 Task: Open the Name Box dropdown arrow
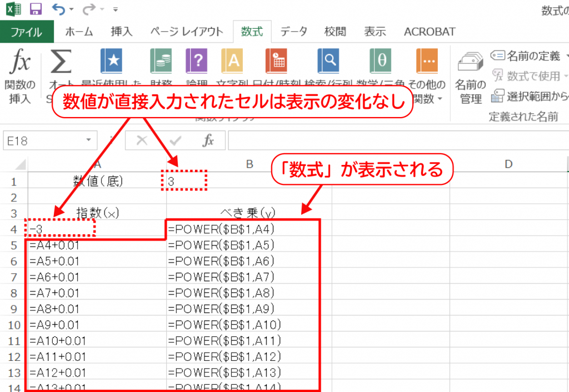click(x=88, y=140)
